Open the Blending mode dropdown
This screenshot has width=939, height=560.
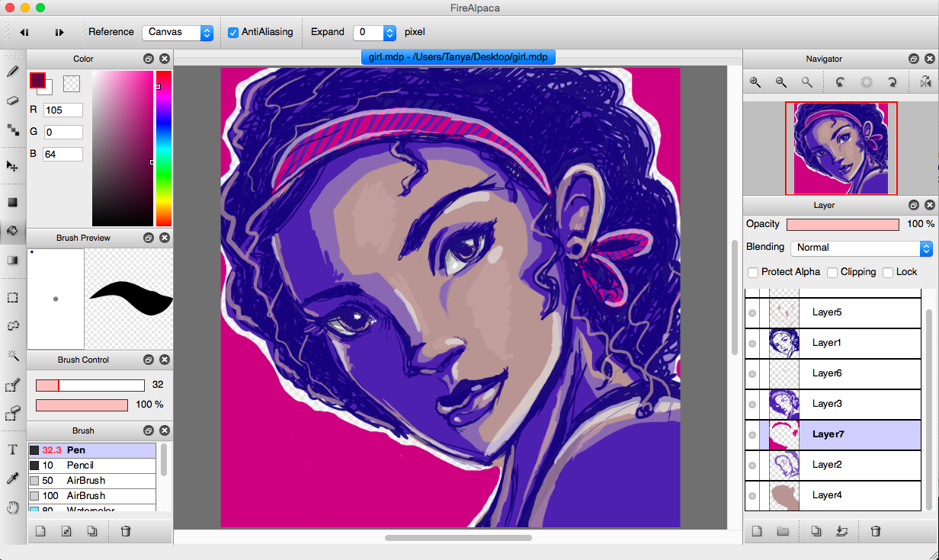coord(861,248)
